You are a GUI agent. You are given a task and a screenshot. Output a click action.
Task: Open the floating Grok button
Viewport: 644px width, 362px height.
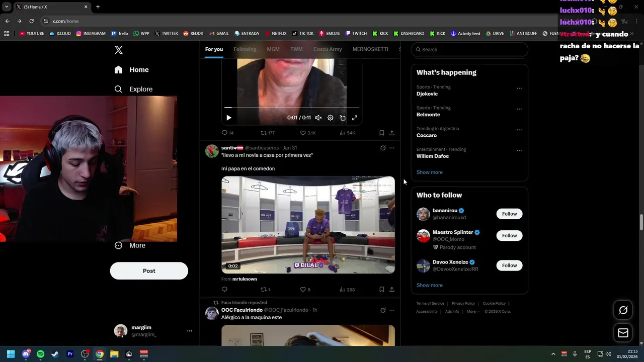(623, 310)
